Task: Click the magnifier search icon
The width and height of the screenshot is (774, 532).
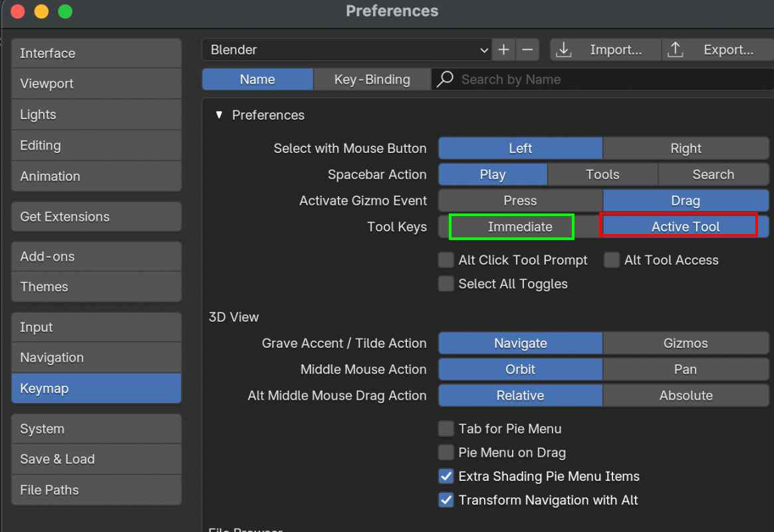Action: pyautogui.click(x=446, y=79)
